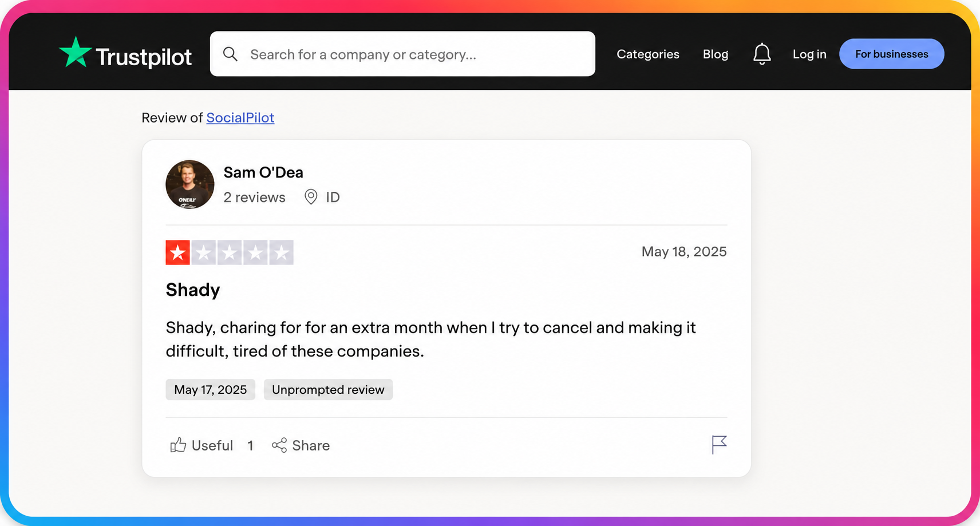Focus the company search field

pos(402,54)
